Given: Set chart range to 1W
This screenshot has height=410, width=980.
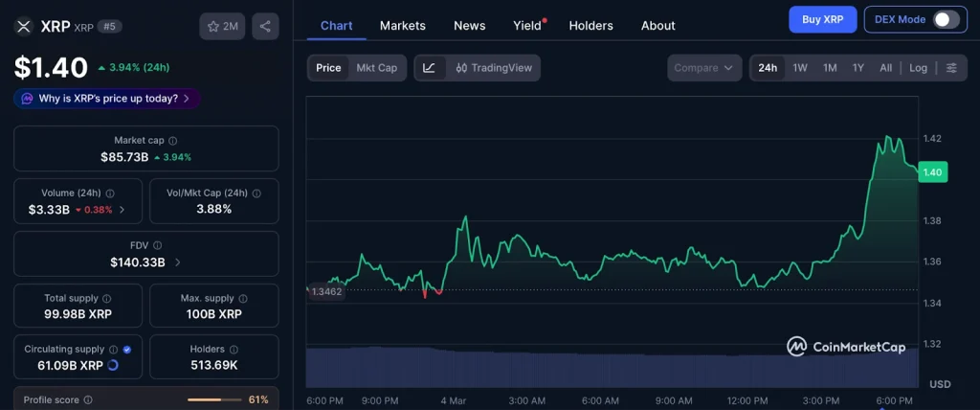Looking at the screenshot, I should tap(800, 68).
